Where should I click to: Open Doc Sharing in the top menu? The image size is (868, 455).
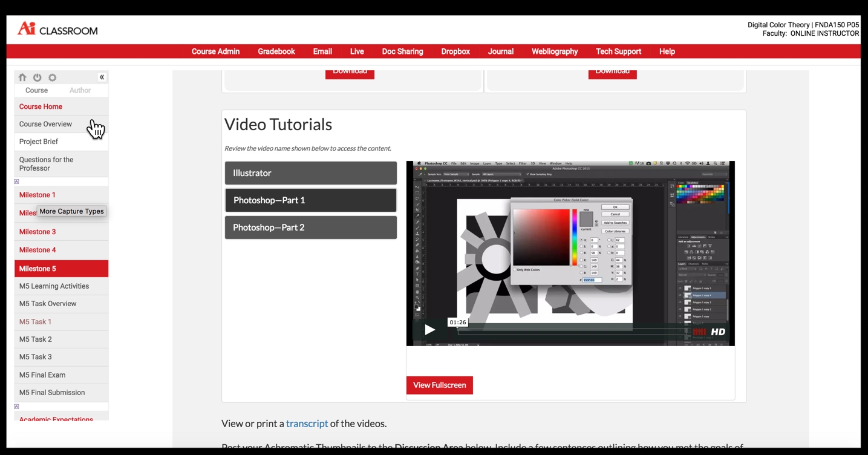[x=402, y=51]
